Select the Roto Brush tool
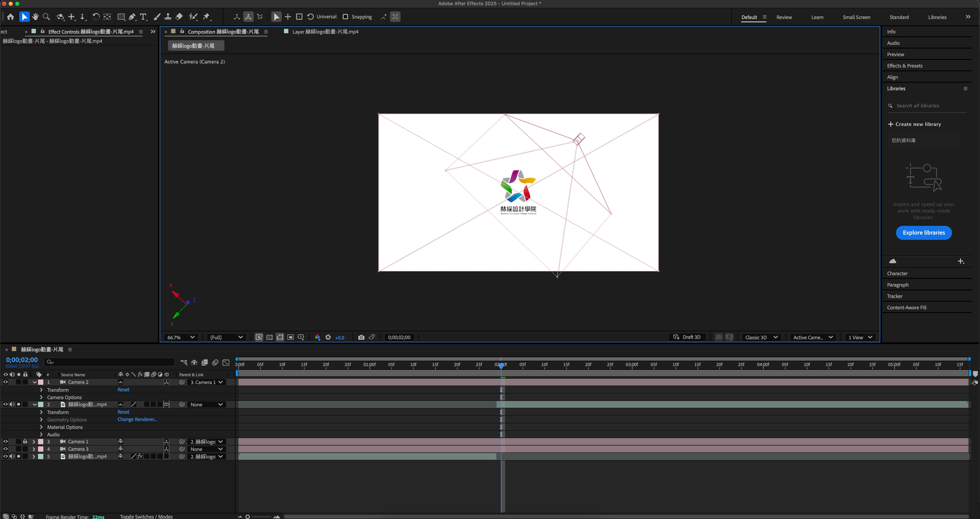 tap(193, 17)
